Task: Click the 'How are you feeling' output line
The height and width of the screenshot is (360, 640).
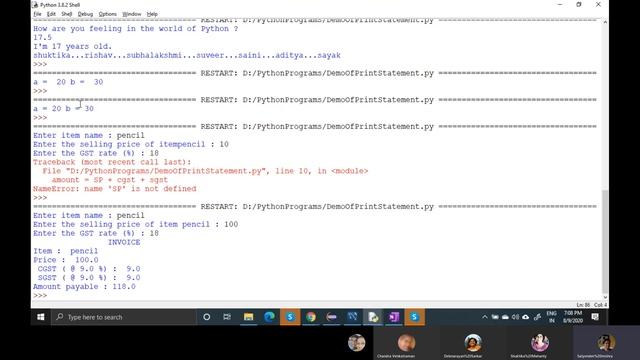Action: pyautogui.click(x=136, y=29)
